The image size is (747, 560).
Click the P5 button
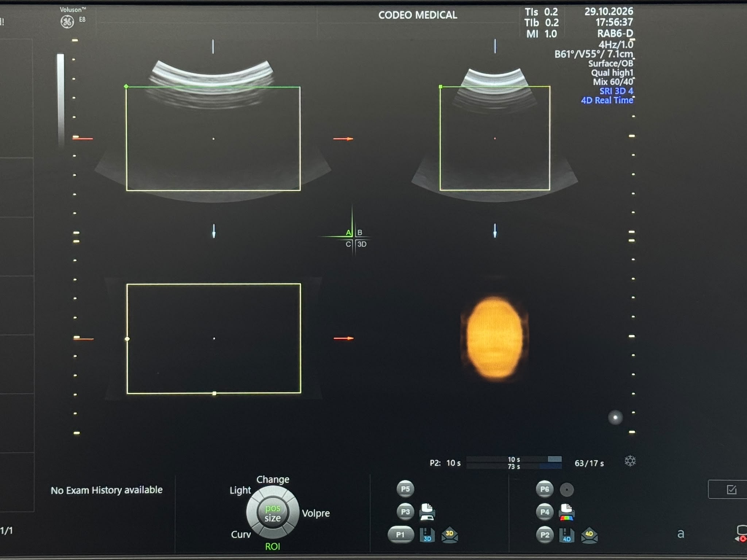405,489
